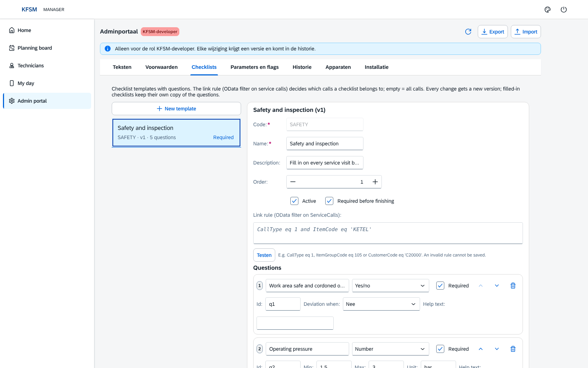Screen dimensions: 588x368
Task: Open the Historie tab
Action: (302, 67)
